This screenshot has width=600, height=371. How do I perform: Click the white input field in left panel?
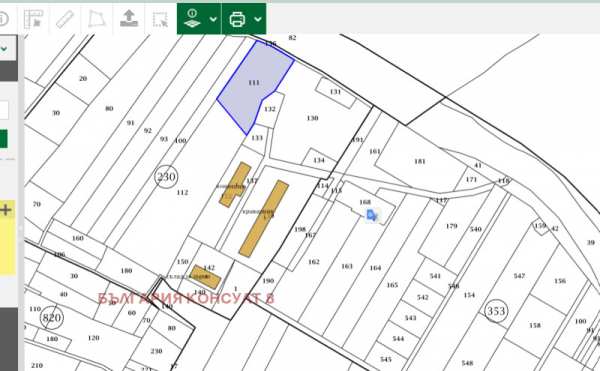click(x=4, y=111)
